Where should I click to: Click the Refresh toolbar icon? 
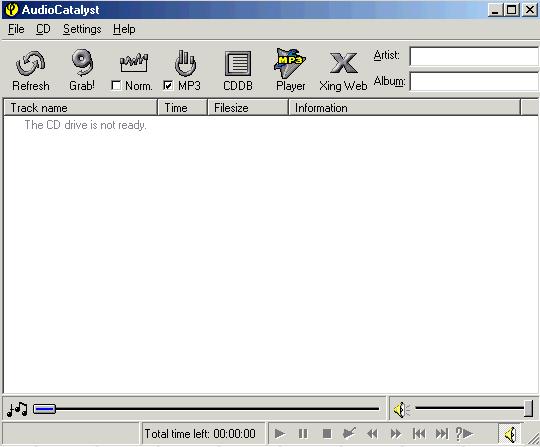[x=30, y=64]
